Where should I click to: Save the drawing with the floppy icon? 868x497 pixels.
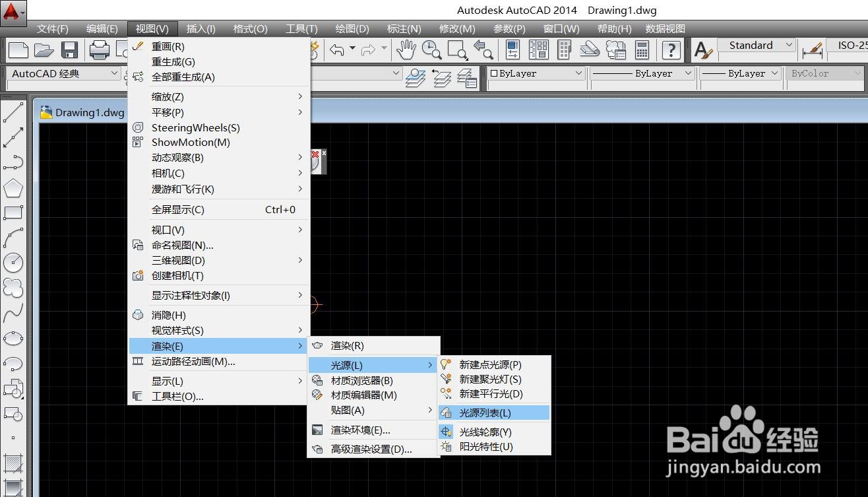coord(70,50)
